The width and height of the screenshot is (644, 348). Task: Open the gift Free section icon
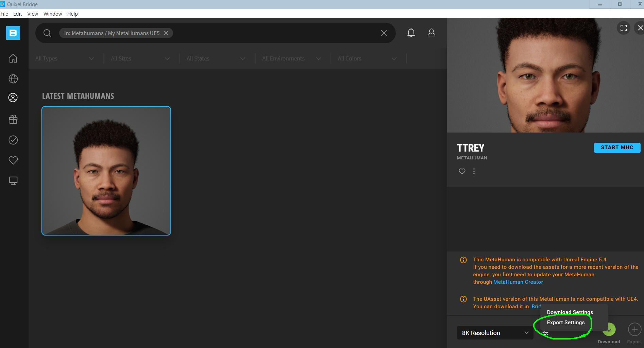(x=13, y=119)
